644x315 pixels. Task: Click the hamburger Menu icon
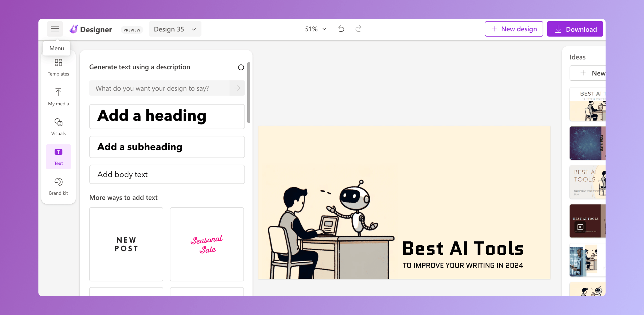(55, 29)
